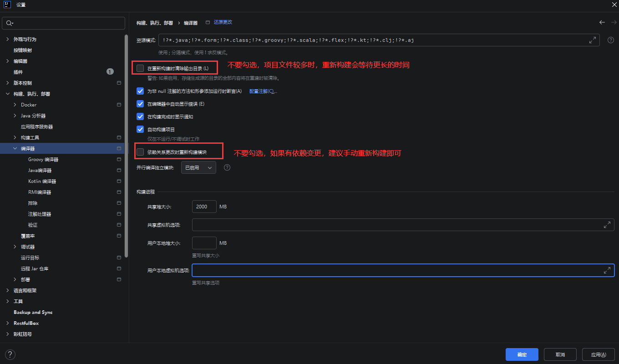Click project-level icon on Java编译器 row
Screen dimensions: 619x364
click(119, 170)
